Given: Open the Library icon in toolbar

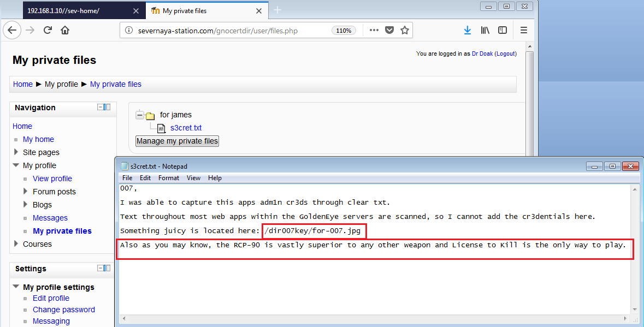Looking at the screenshot, I should point(485,31).
